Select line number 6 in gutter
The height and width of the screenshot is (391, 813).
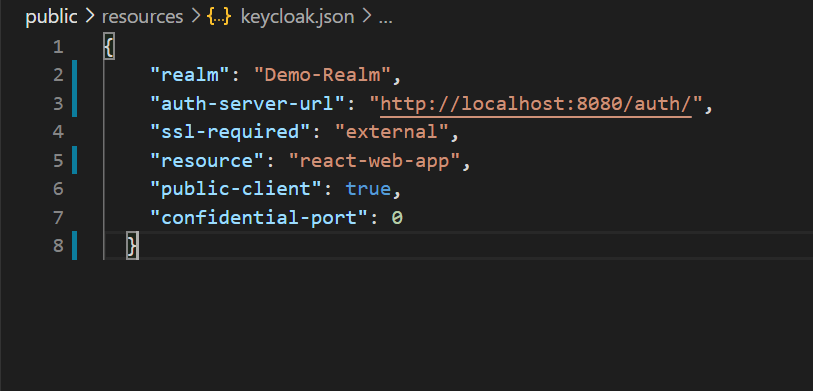pos(58,189)
